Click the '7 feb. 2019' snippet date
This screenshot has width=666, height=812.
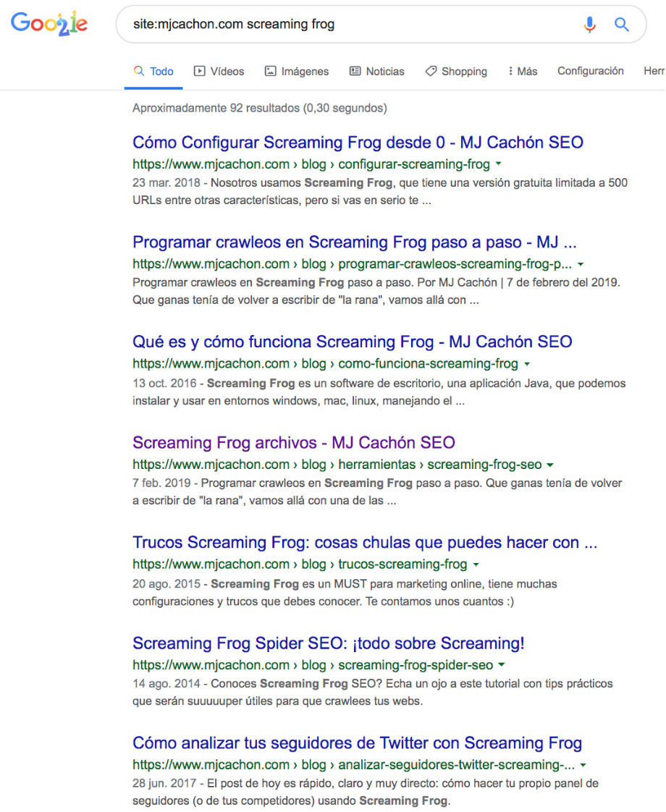pyautogui.click(x=161, y=483)
